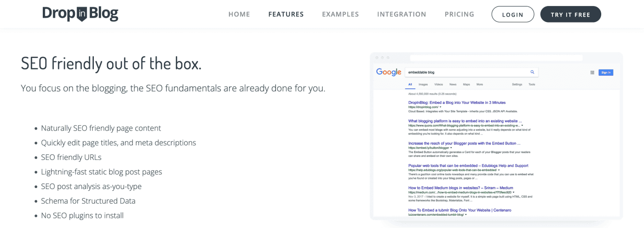Select the All results tab

click(x=410, y=85)
